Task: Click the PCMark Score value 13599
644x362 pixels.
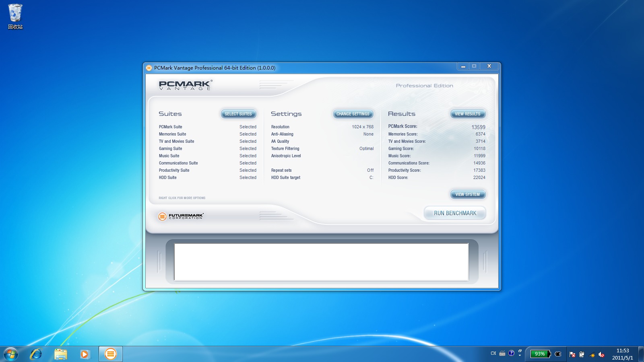Action: point(479,127)
